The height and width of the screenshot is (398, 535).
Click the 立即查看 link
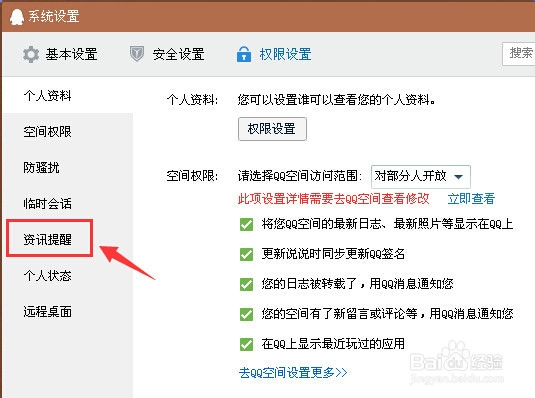click(471, 199)
